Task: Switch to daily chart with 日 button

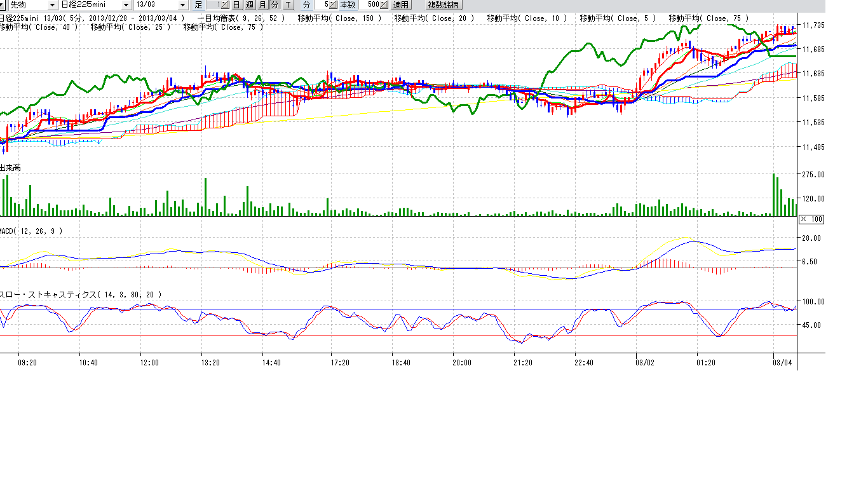Action: pyautogui.click(x=236, y=5)
